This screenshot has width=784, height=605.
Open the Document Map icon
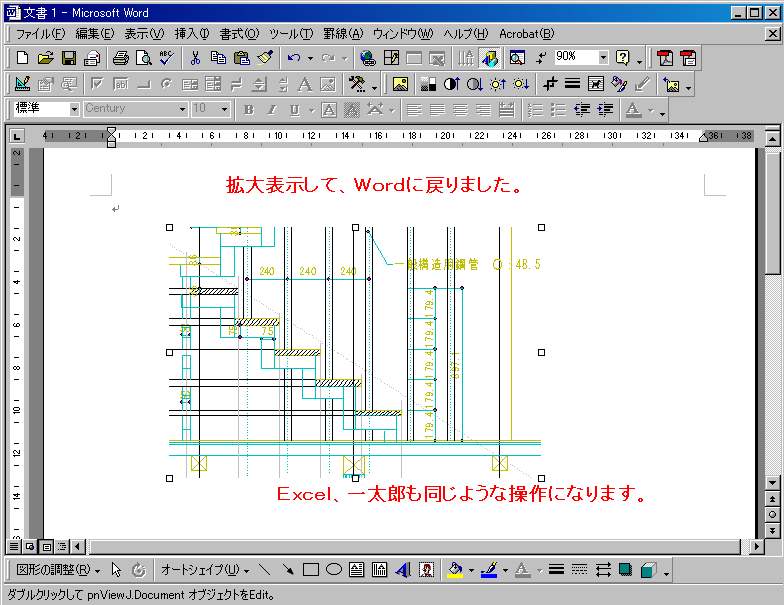pos(517,58)
